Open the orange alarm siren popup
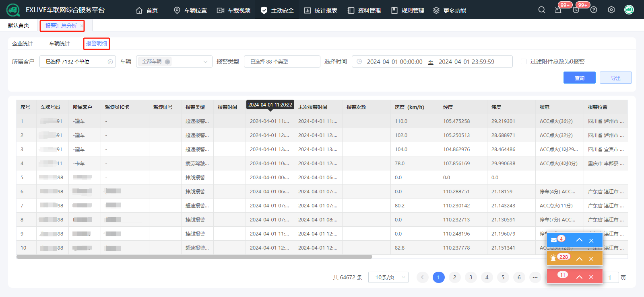 553,258
